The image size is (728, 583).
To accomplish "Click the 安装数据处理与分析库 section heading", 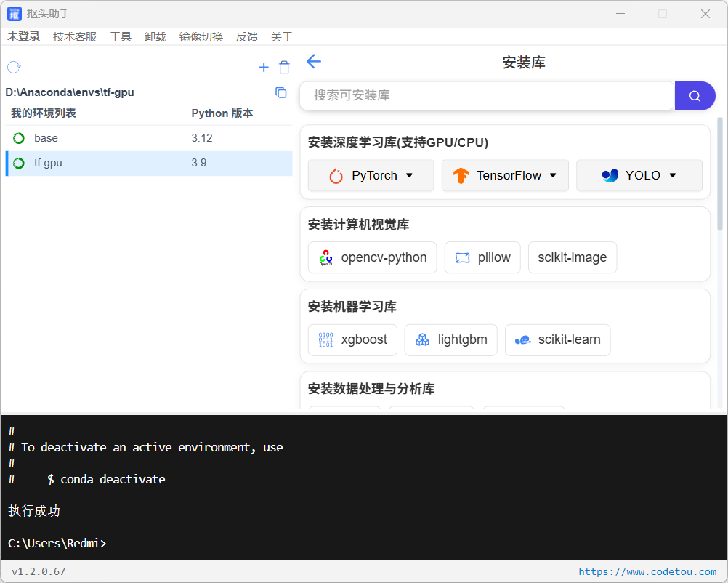I will pyautogui.click(x=371, y=388).
